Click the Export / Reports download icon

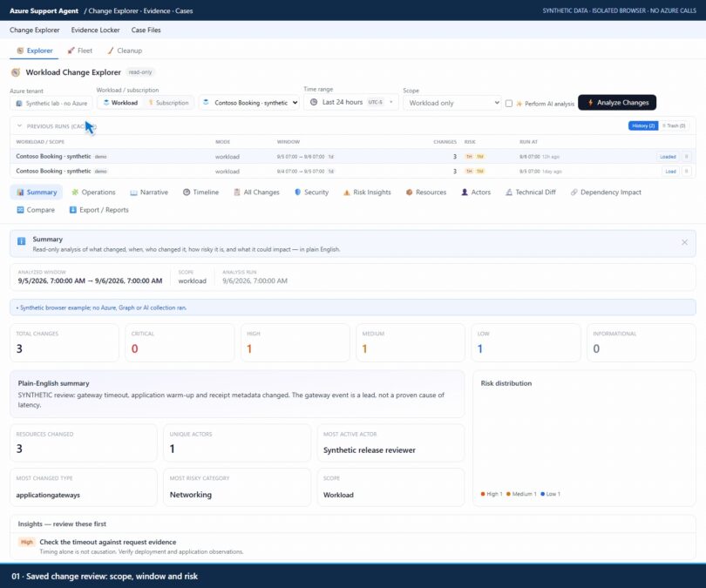(x=72, y=210)
